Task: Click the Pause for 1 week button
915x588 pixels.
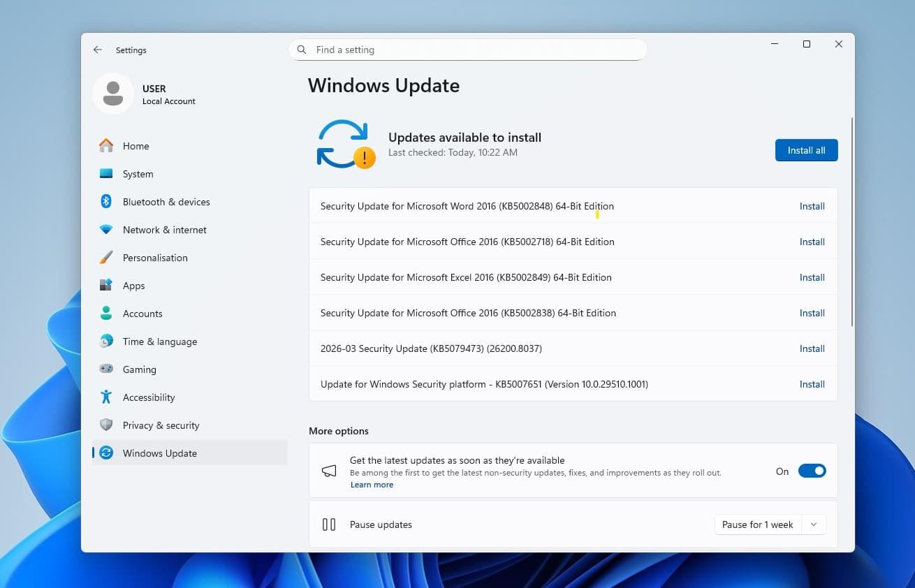Action: point(757,525)
